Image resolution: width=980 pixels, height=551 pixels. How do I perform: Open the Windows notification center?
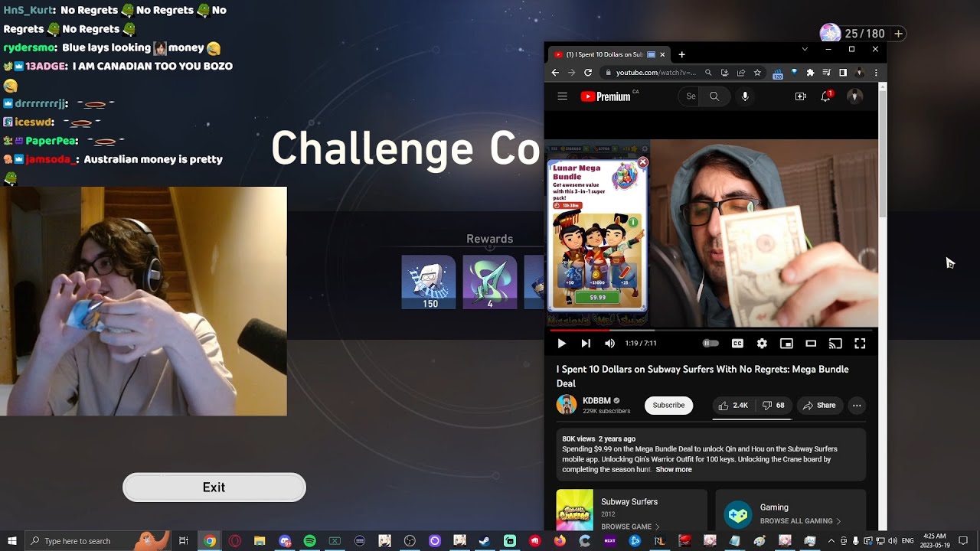coord(963,541)
